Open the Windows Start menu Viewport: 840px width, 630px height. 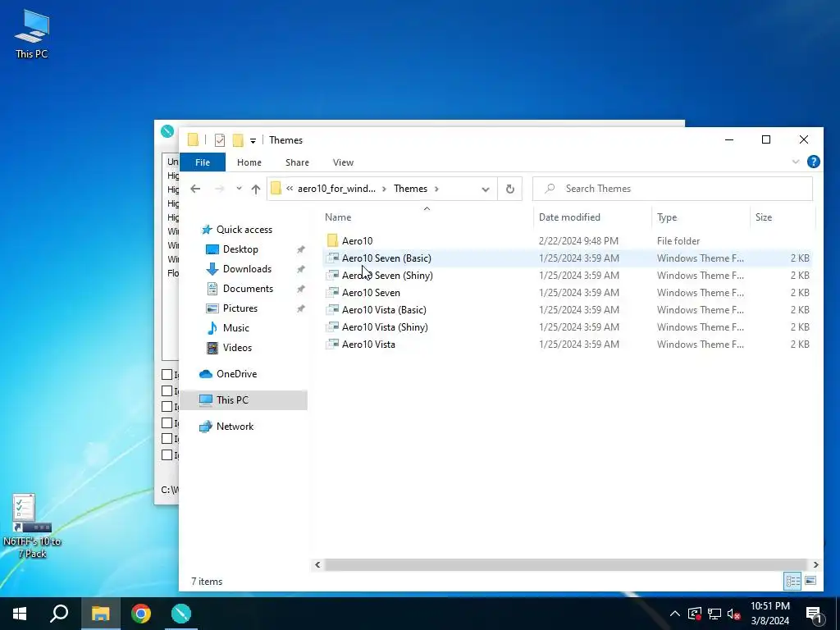coord(20,614)
